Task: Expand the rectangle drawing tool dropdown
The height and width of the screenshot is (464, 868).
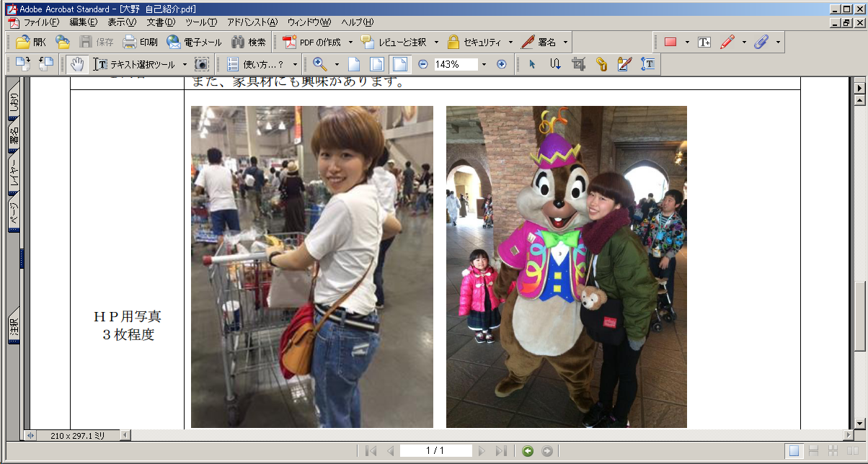Action: click(x=687, y=42)
